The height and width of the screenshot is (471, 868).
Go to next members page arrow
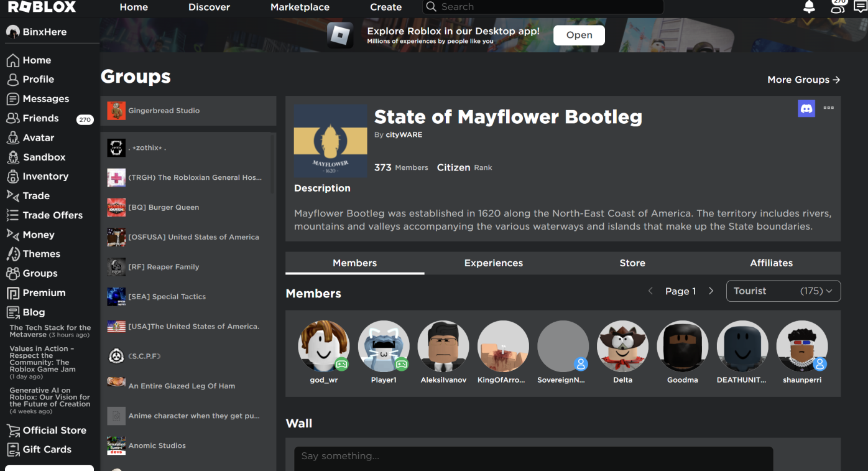[711, 291]
